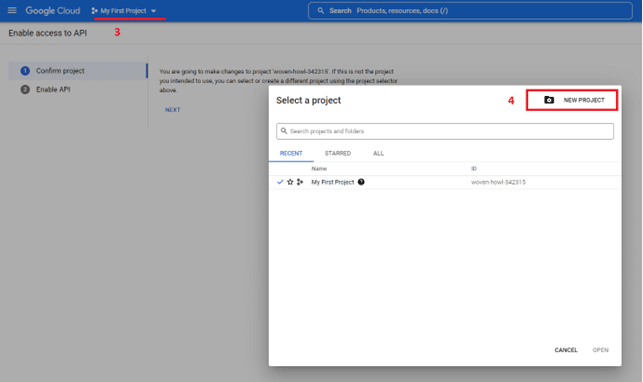The width and height of the screenshot is (643, 382).
Task: Focus the Search projects and folders field
Action: pyautogui.click(x=445, y=131)
